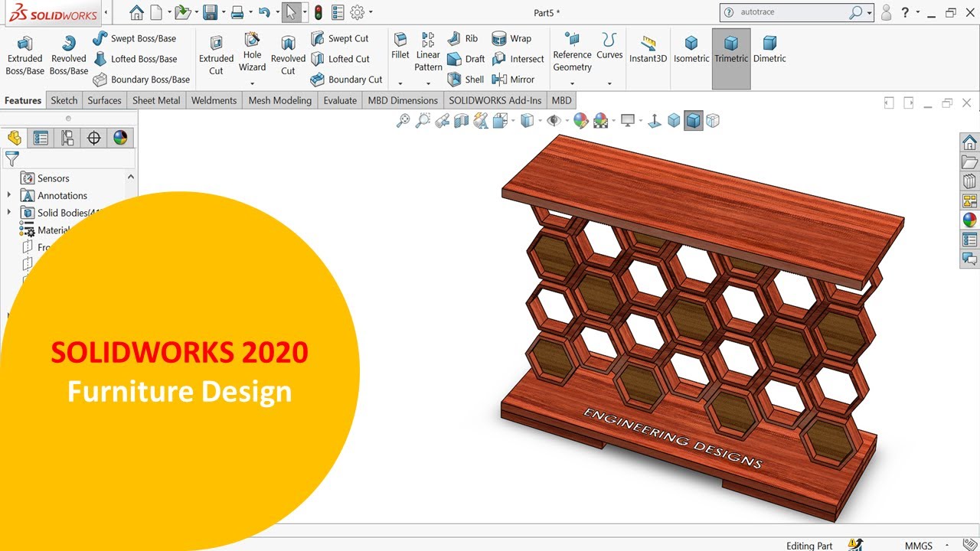Open the Weldments tab
The width and height of the screenshot is (980, 551).
pos(214,100)
